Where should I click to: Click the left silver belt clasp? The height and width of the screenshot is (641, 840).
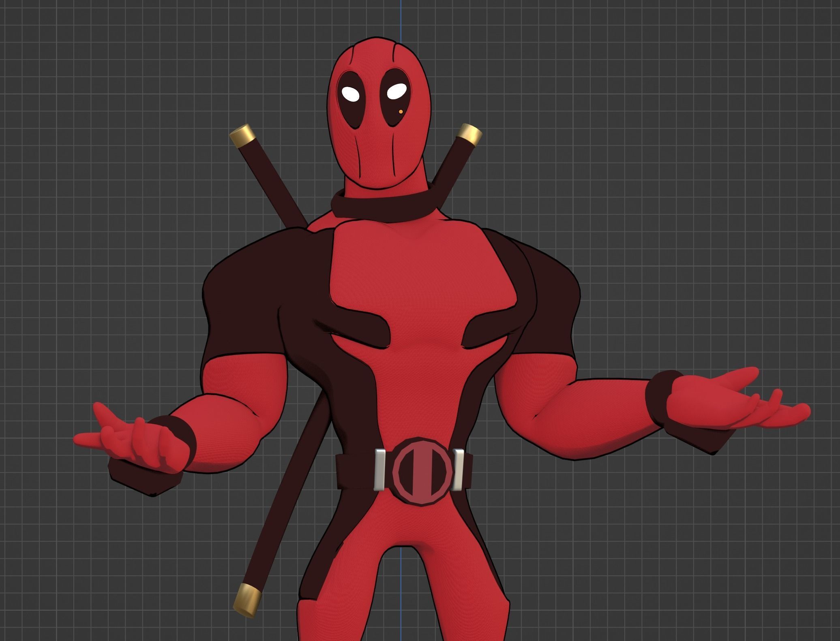coord(381,470)
